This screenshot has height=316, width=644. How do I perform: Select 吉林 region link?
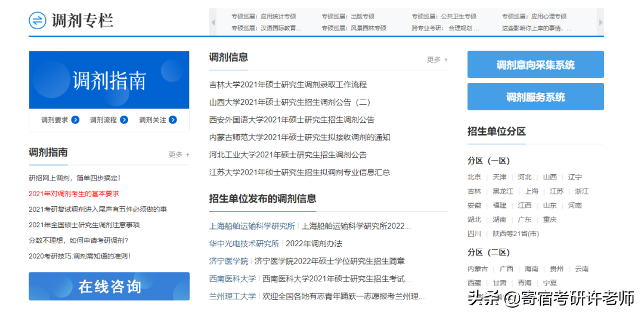click(x=474, y=191)
